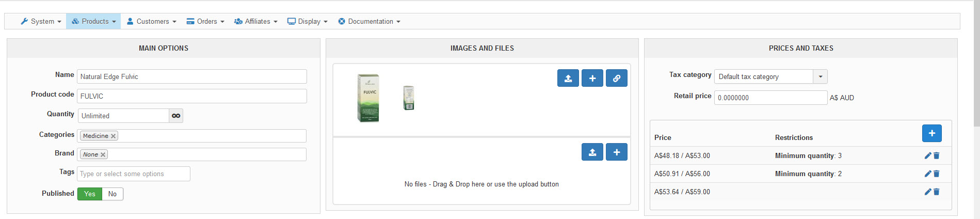980x219 pixels.
Task: Remove the Medicine category tag
Action: tap(113, 136)
